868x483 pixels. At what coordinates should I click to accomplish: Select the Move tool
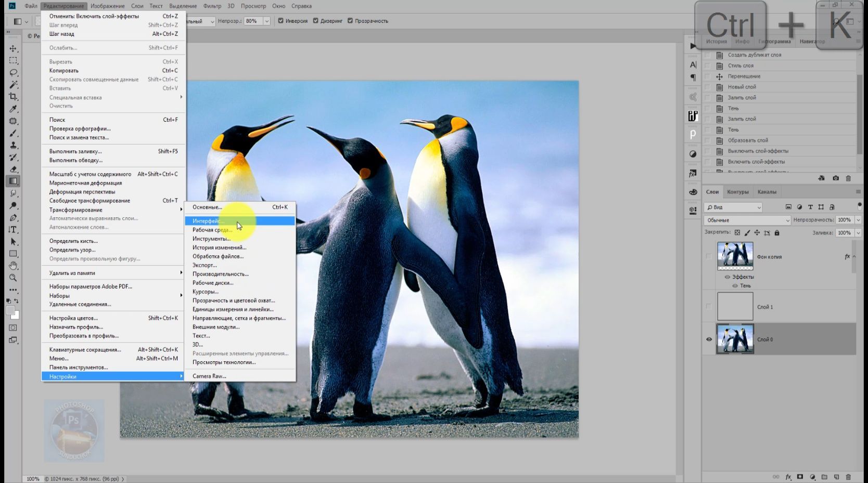(x=13, y=48)
